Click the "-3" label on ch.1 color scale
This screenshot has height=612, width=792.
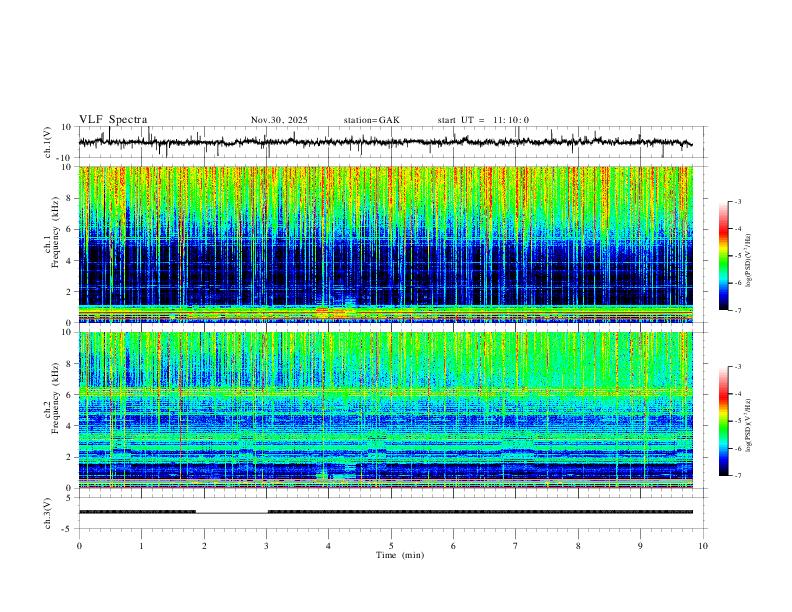737,201
